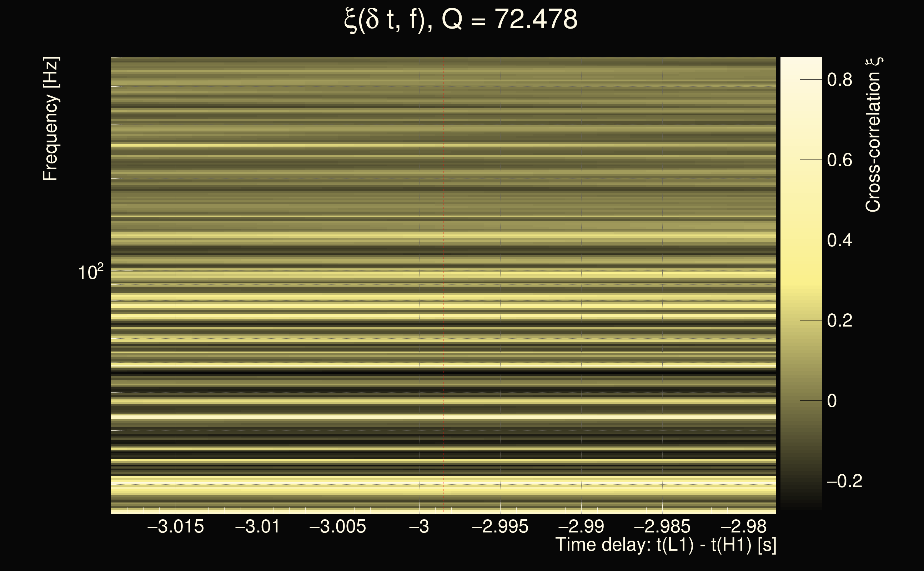This screenshot has width=924, height=571.
Task: Click the 0.6 tick label on the colorbar
Action: pos(839,160)
